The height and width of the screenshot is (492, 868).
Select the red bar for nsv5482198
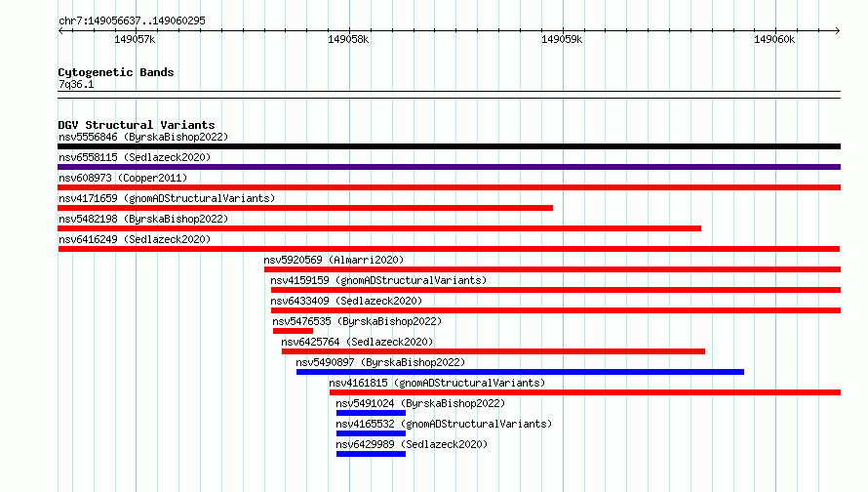(379, 228)
